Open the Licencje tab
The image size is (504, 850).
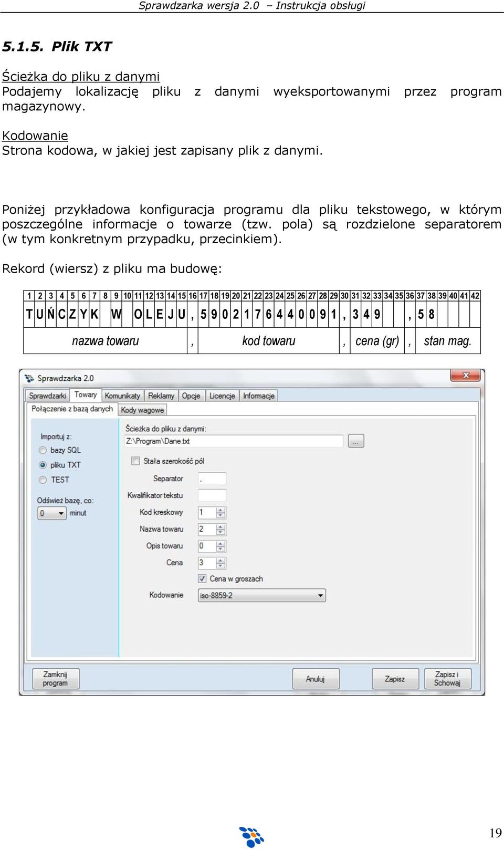222,396
